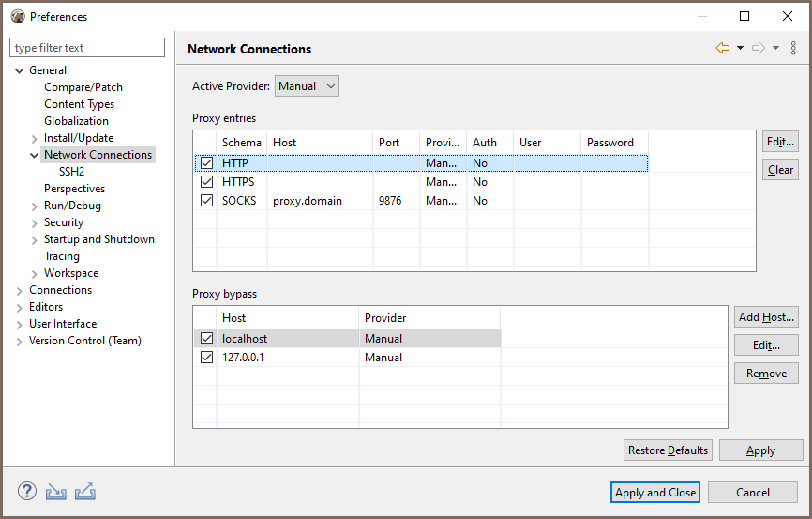Open the back history dropdown arrow
Viewport: 812px width, 519px height.
point(740,48)
